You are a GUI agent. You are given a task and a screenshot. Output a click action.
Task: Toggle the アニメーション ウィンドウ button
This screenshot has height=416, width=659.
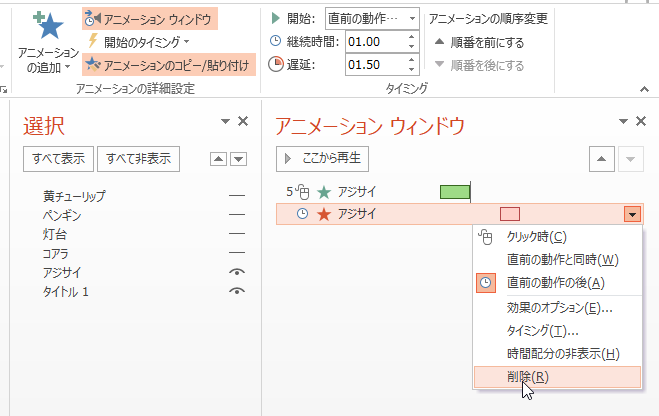[x=150, y=18]
